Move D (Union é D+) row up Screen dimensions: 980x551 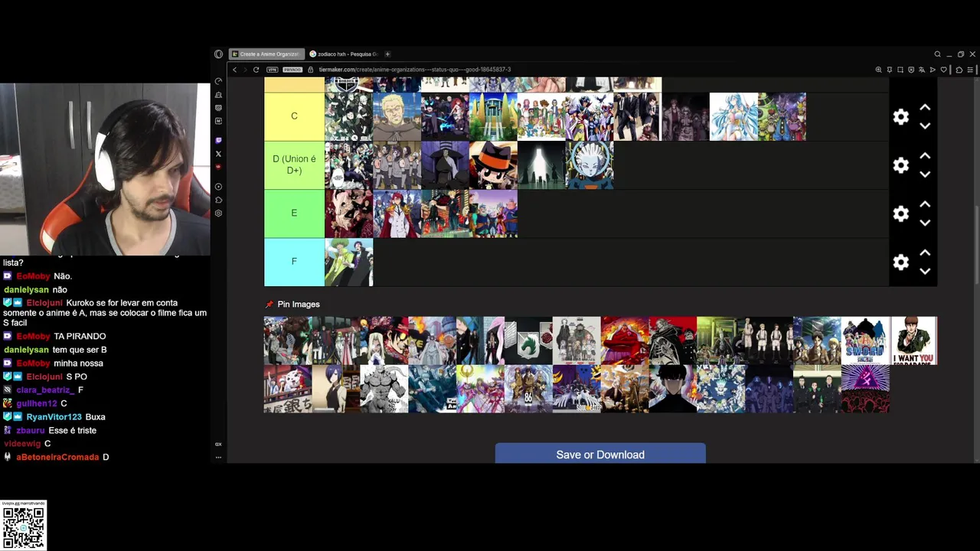click(925, 156)
